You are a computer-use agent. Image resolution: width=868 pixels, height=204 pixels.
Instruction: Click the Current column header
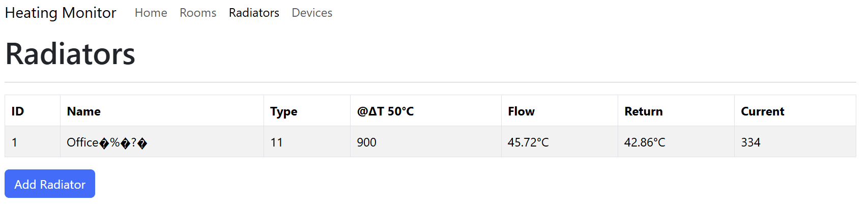point(762,111)
